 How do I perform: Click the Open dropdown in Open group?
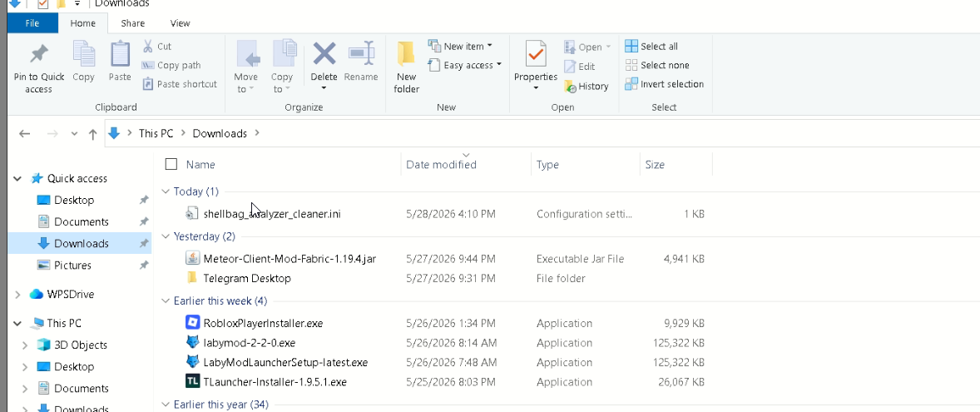(587, 47)
